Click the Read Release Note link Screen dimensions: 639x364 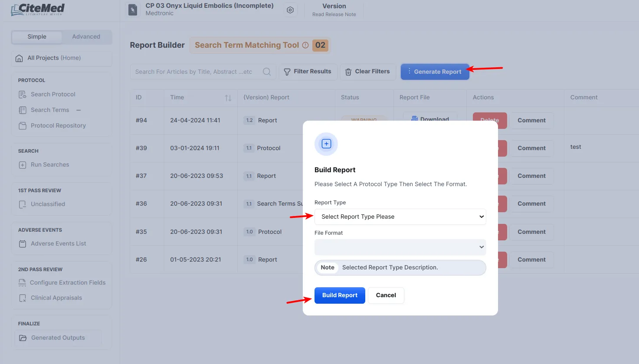pos(334,15)
